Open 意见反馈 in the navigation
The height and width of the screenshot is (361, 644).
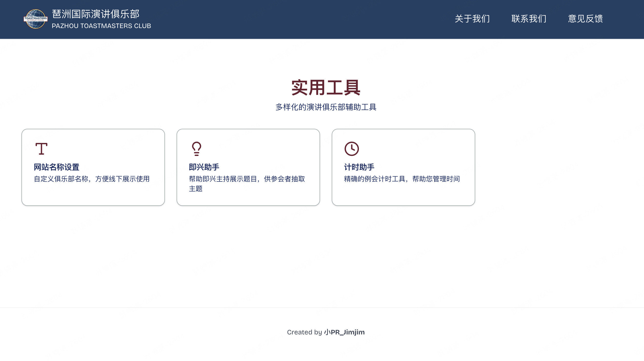point(585,19)
